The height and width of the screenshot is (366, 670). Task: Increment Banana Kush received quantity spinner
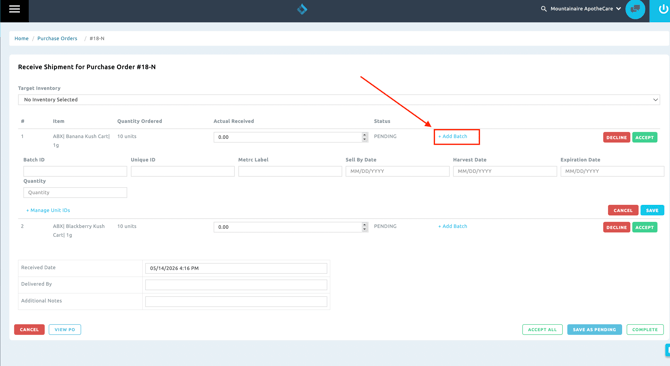click(364, 135)
